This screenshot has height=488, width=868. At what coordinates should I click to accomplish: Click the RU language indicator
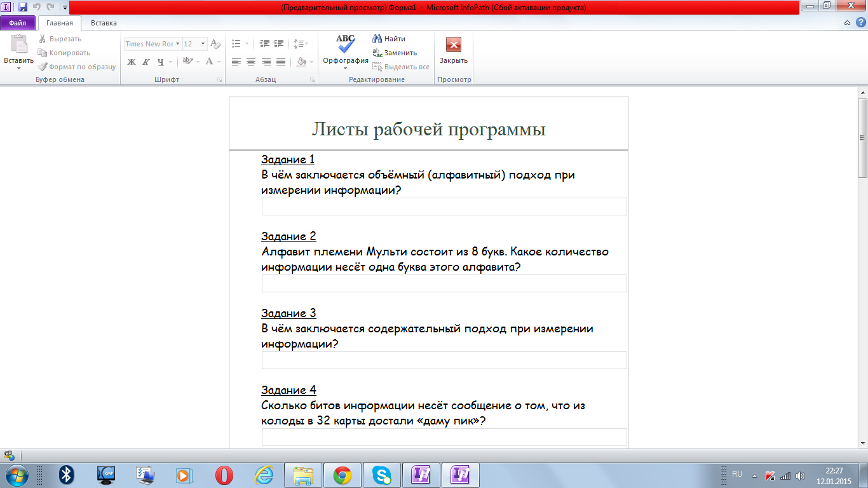[x=737, y=474]
